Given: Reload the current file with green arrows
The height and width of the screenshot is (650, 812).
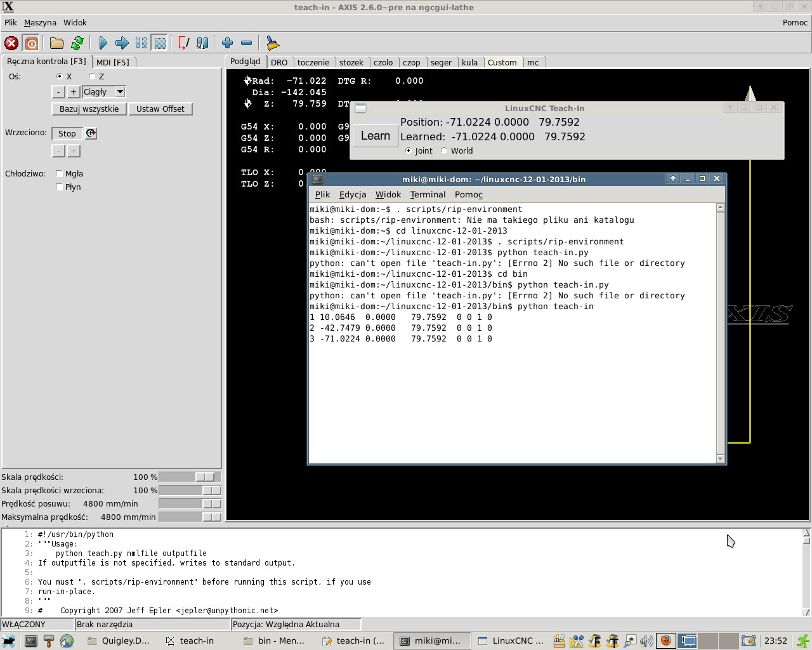Looking at the screenshot, I should point(77,43).
